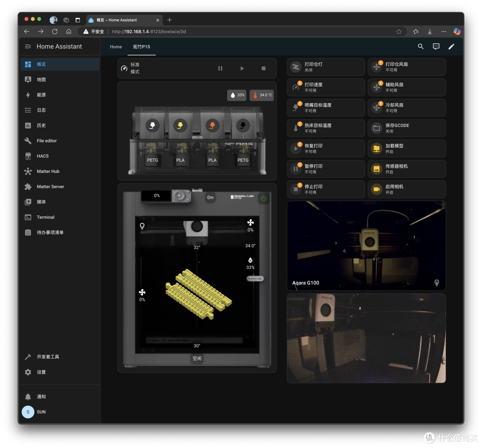Open the assistant chat icon
Image resolution: width=482 pixels, height=448 pixels.
tap(436, 46)
